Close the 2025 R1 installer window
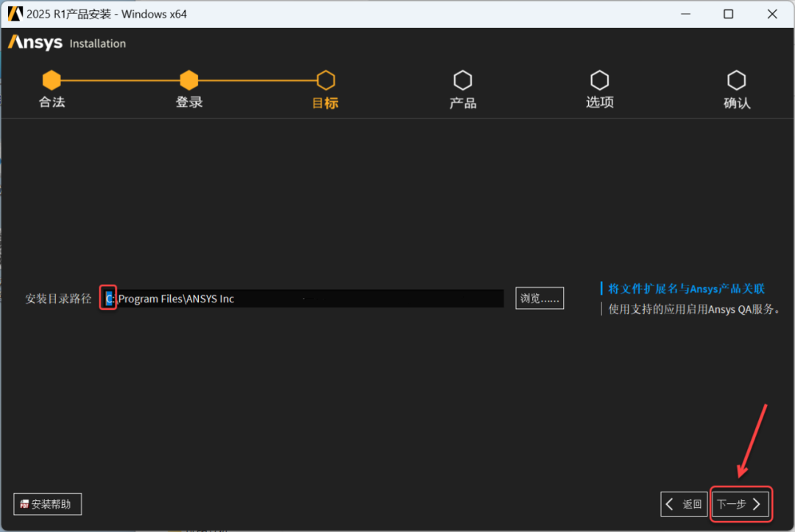 [x=772, y=14]
